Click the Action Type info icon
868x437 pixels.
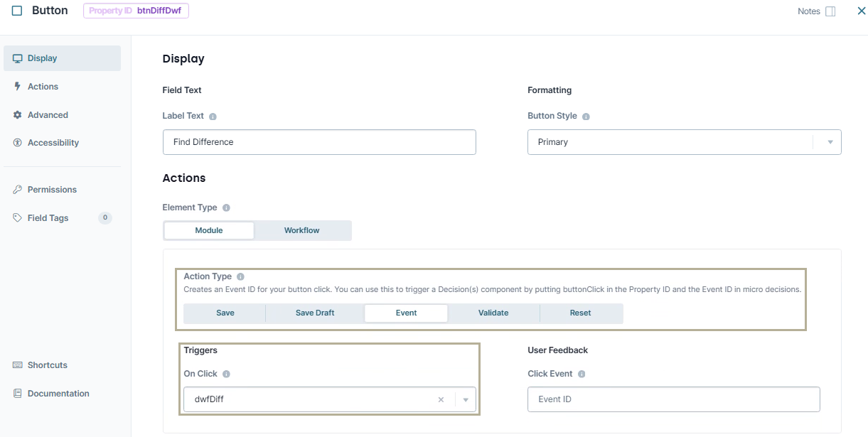(x=240, y=277)
